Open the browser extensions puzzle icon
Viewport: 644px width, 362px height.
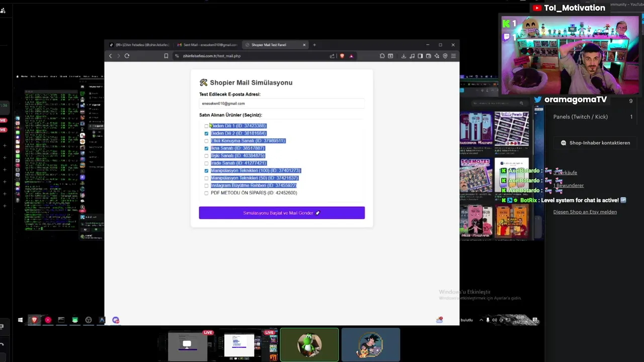pos(382,56)
